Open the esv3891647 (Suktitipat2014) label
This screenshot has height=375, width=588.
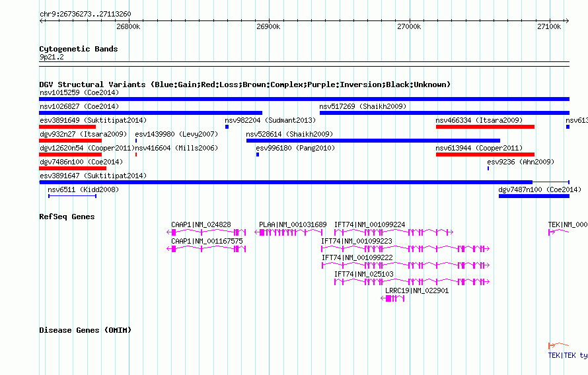(x=93, y=176)
